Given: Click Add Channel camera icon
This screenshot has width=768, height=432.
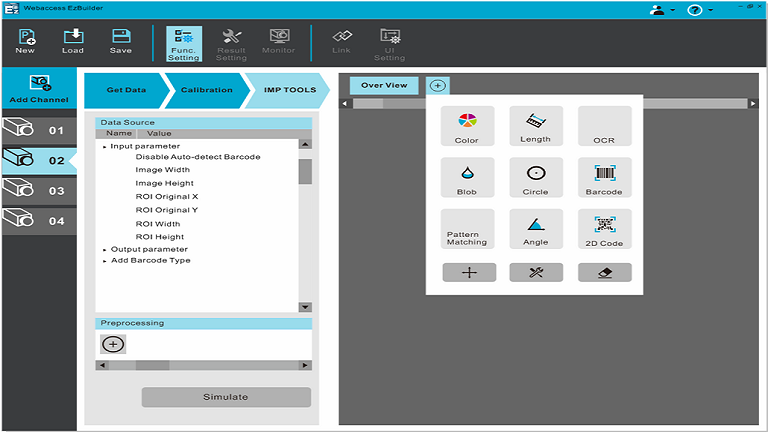Looking at the screenshot, I should 39,88.
